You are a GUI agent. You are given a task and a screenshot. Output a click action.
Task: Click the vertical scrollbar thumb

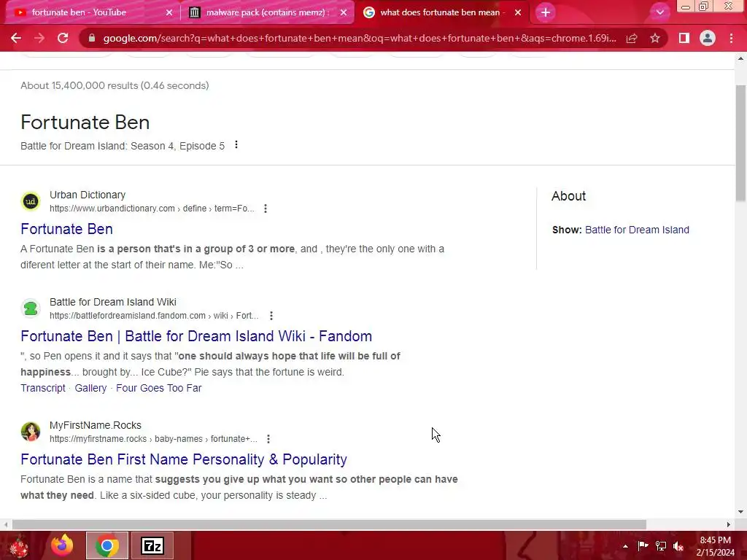[741, 143]
